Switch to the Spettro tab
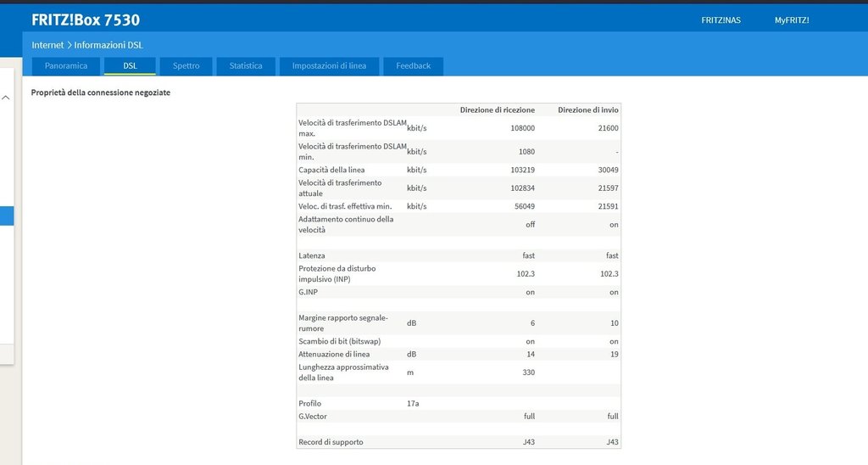Screen dimensions: 868x465 click(186, 66)
